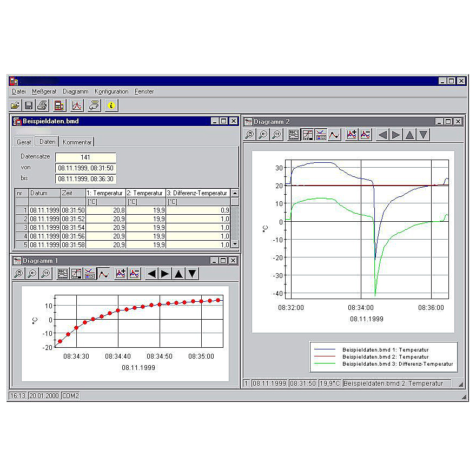Open the Konfiguration menu

(111, 92)
